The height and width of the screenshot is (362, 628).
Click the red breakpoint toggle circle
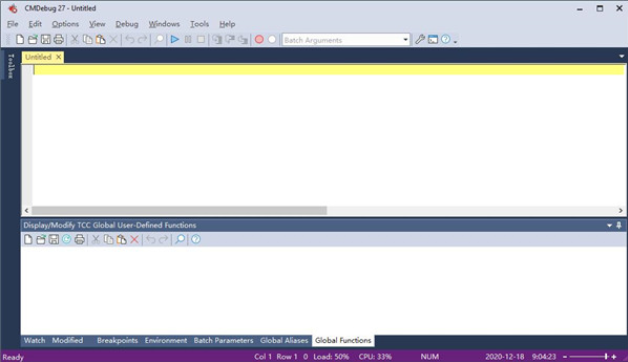[x=259, y=39]
